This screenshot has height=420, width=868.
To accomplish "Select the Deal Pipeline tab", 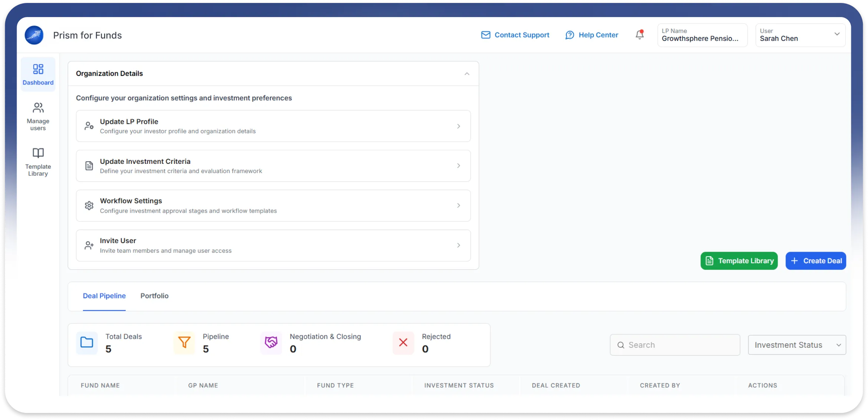I will [x=104, y=296].
